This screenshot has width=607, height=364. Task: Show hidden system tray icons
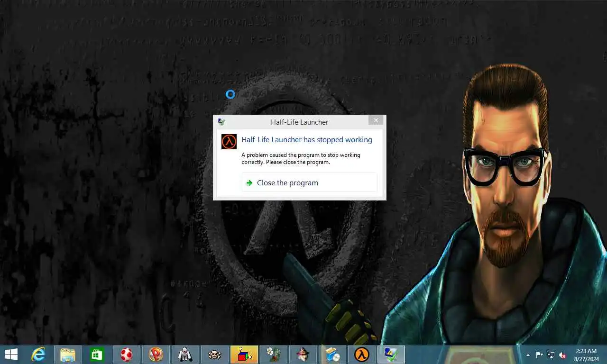pyautogui.click(x=528, y=355)
